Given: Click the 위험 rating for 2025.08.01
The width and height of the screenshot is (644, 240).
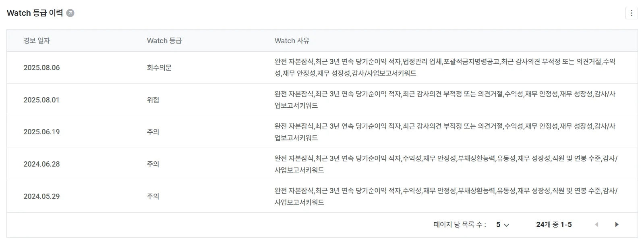Looking at the screenshot, I should (153, 100).
